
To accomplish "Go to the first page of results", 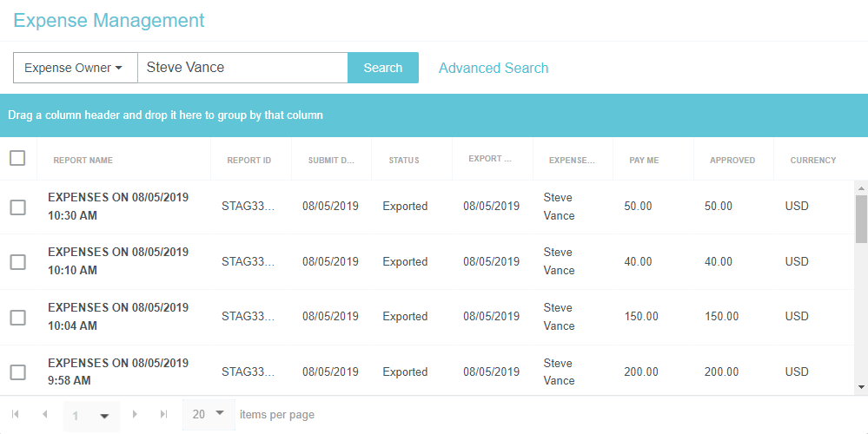I will [16, 415].
